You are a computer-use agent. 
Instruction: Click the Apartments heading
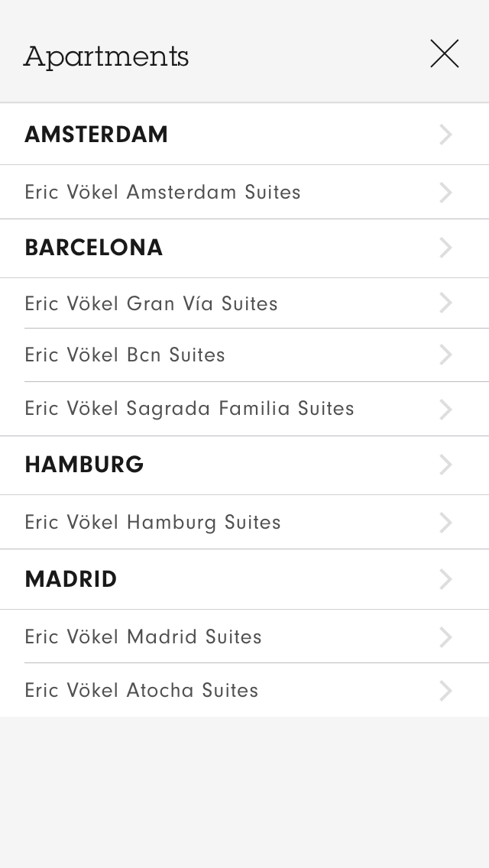[x=105, y=57]
